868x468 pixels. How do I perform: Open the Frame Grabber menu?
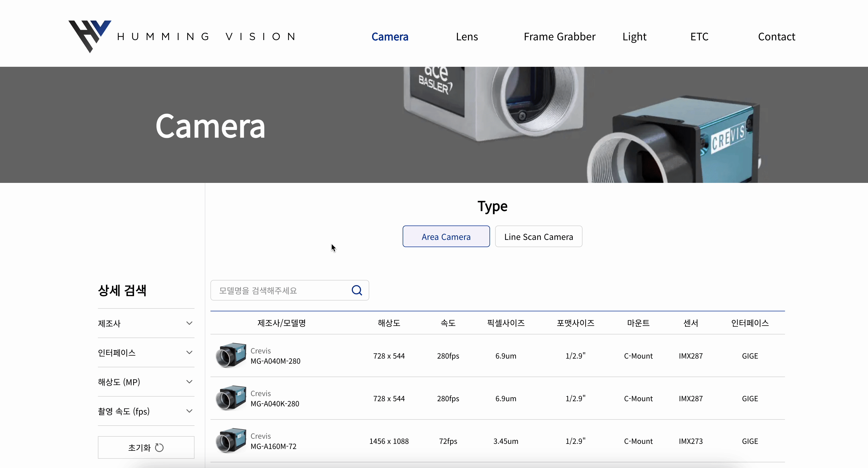coord(559,36)
